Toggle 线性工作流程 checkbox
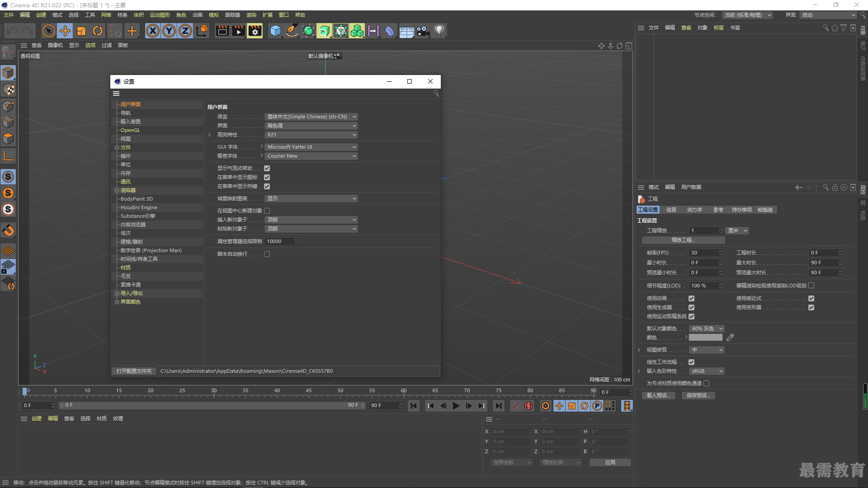 tap(691, 362)
